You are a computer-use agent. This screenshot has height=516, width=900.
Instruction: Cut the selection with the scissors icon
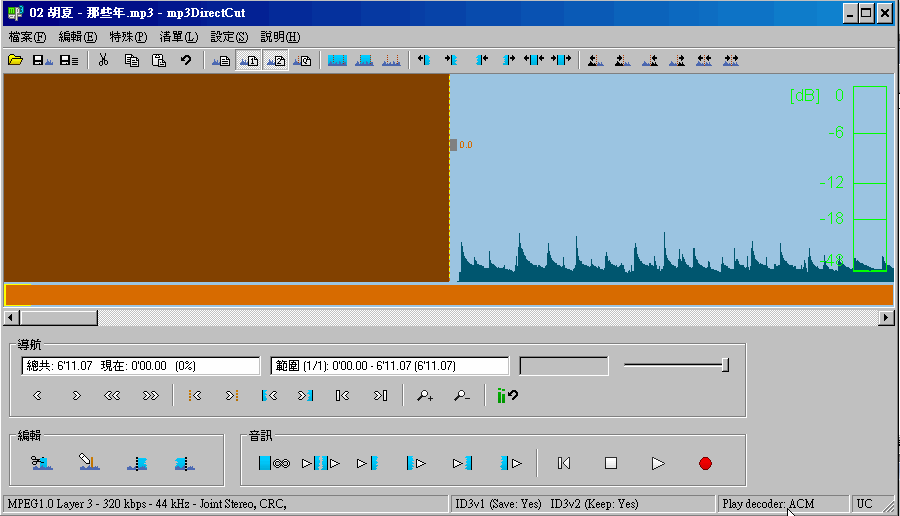103,60
